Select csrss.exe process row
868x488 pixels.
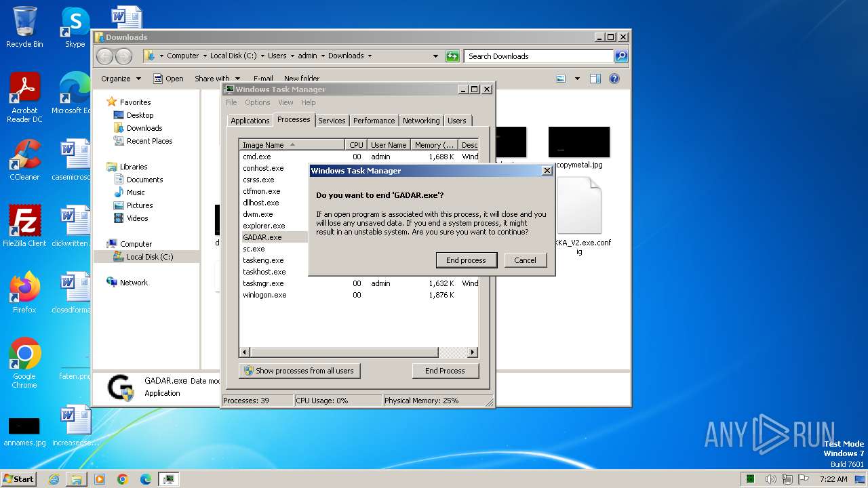click(x=275, y=180)
